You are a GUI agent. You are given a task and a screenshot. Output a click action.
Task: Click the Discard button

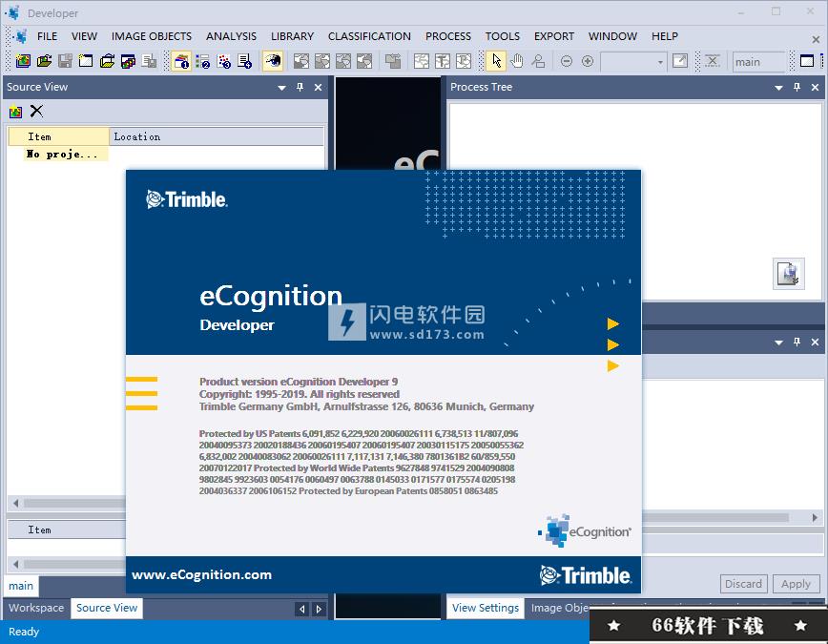pyautogui.click(x=743, y=584)
